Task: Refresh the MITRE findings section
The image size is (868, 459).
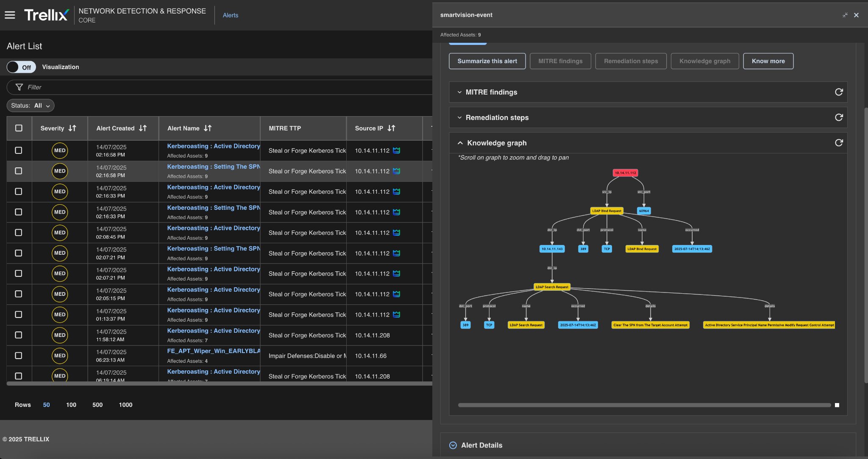Action: (x=838, y=92)
